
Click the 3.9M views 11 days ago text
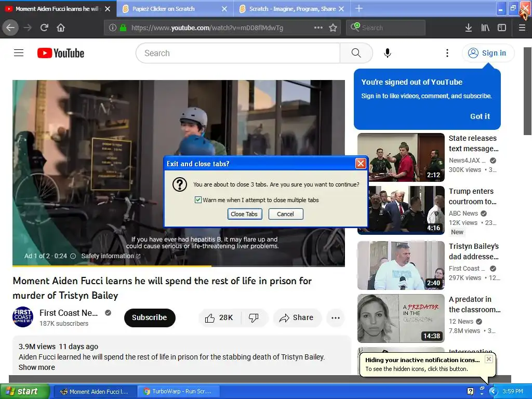coord(58,347)
